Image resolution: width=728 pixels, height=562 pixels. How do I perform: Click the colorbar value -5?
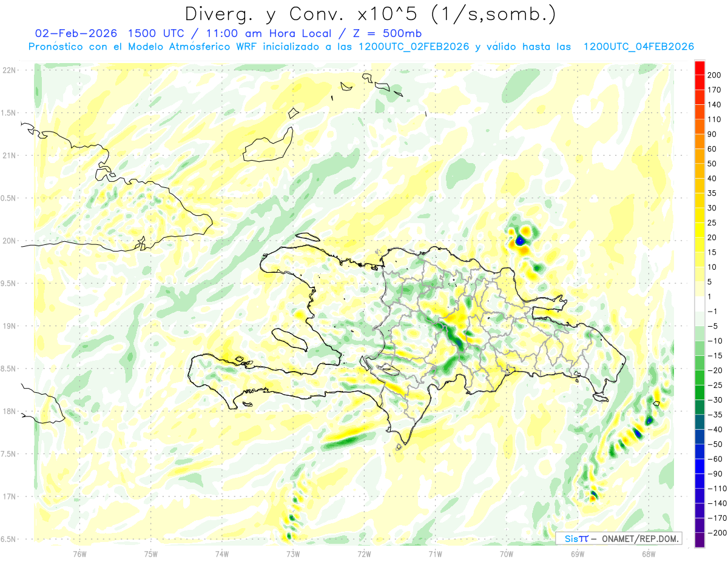click(713, 326)
